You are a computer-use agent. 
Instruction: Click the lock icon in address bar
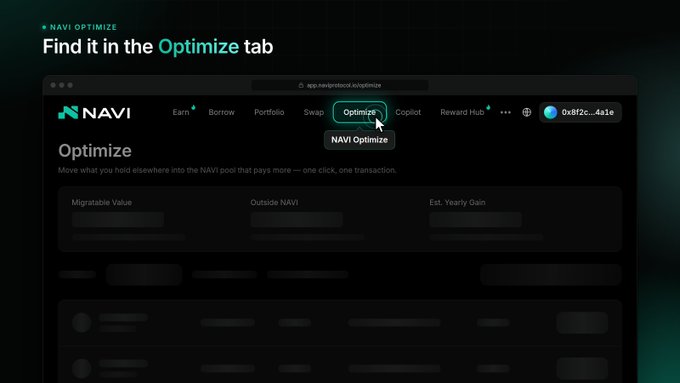[301, 85]
